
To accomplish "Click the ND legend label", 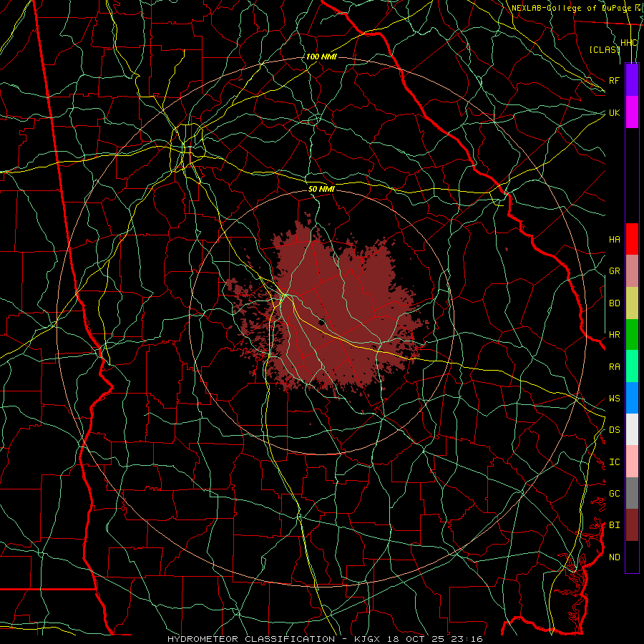I will click(614, 557).
